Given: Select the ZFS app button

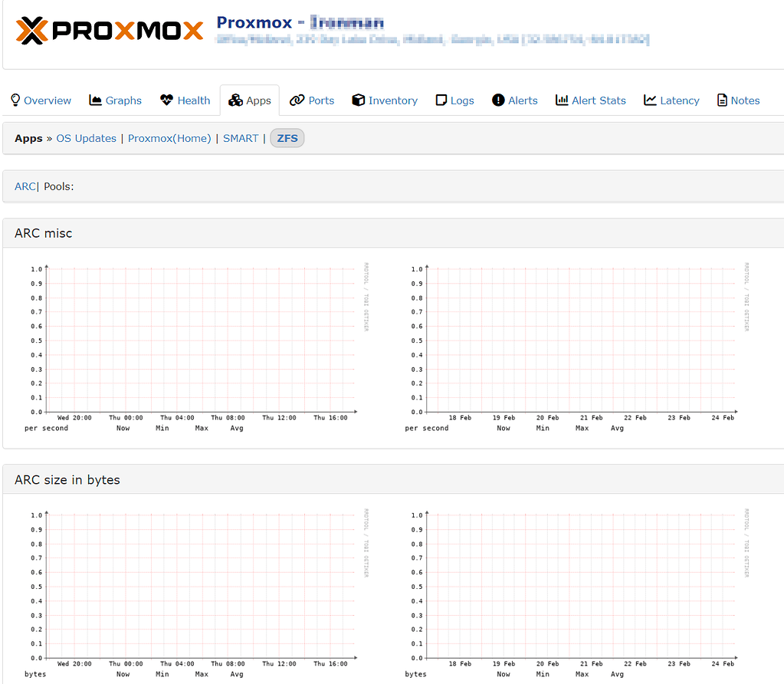Looking at the screenshot, I should coord(287,138).
